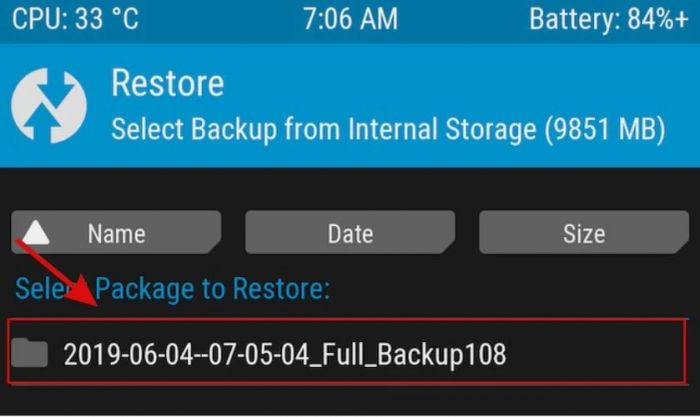Sort the backup list by Size
The height and width of the screenshot is (417, 700).
(x=583, y=234)
